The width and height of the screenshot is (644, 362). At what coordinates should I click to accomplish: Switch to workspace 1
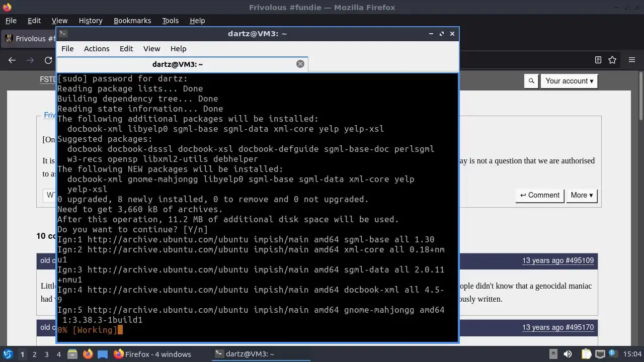point(22,354)
